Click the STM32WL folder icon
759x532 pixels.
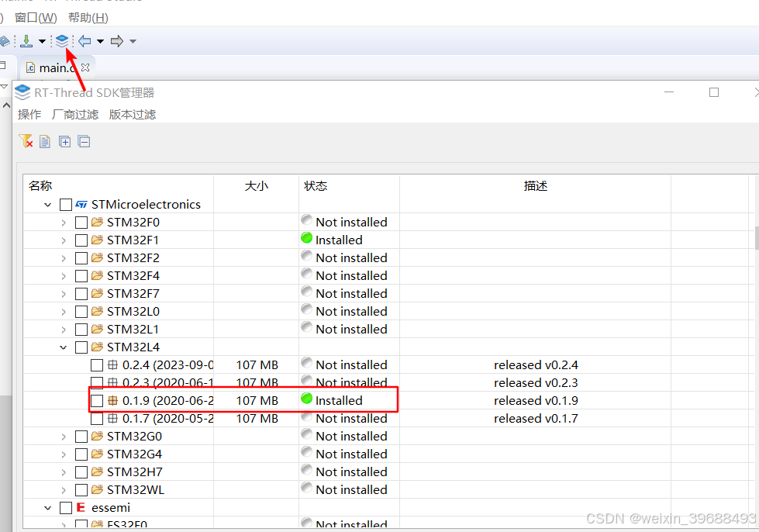point(97,490)
